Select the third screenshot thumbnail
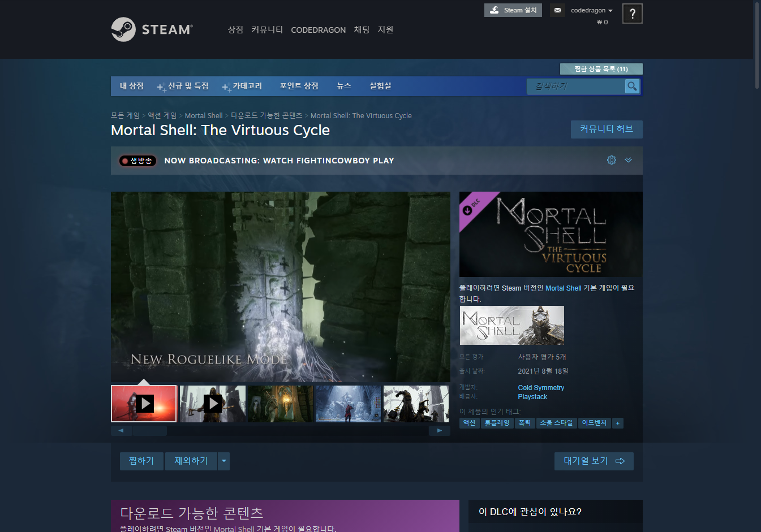Viewport: 761px width, 532px height. pyautogui.click(x=280, y=404)
